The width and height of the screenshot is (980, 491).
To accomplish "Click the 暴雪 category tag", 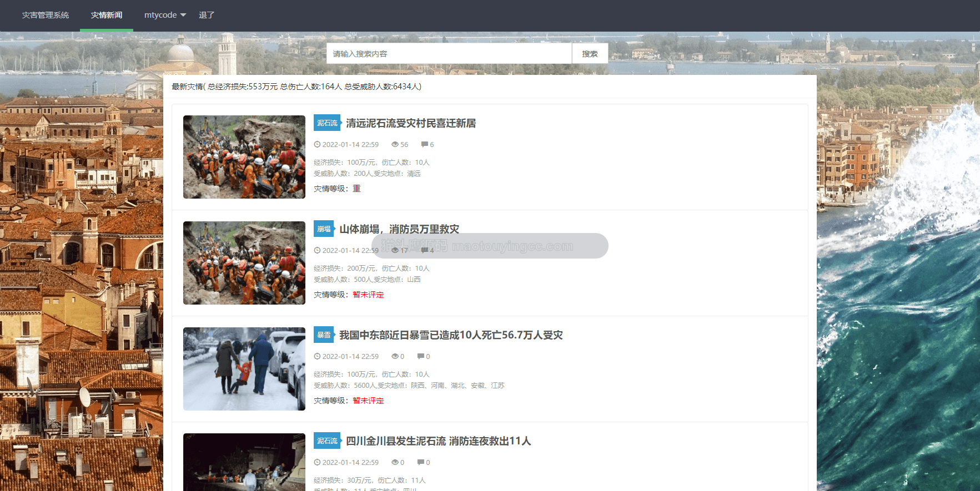I will pyautogui.click(x=324, y=335).
